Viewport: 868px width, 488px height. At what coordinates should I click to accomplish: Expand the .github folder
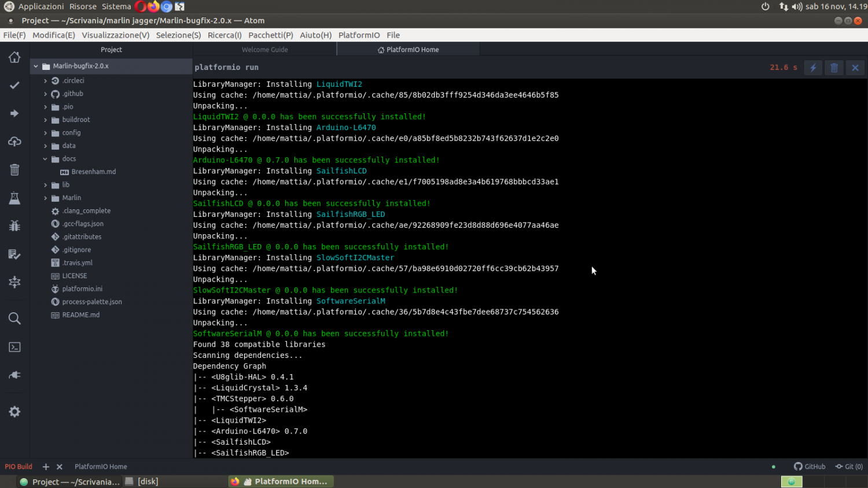(x=46, y=94)
